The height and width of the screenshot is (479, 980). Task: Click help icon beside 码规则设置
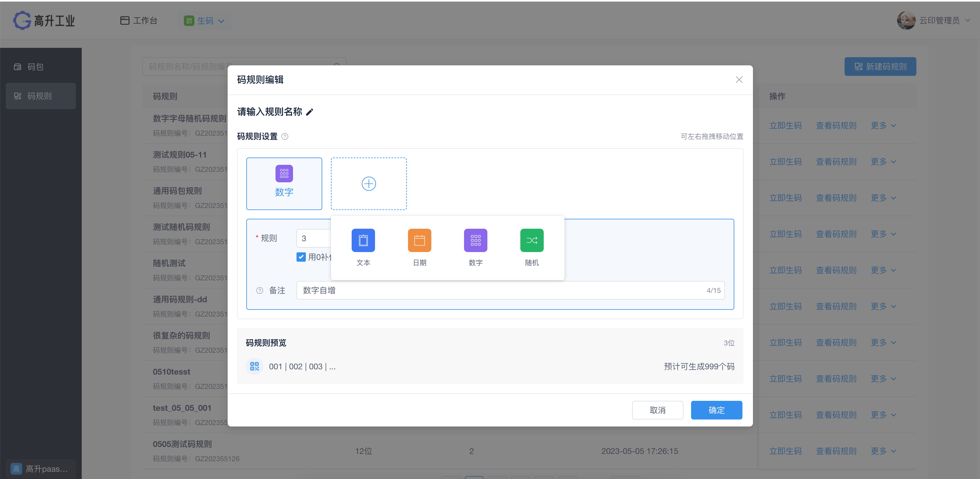tap(285, 137)
